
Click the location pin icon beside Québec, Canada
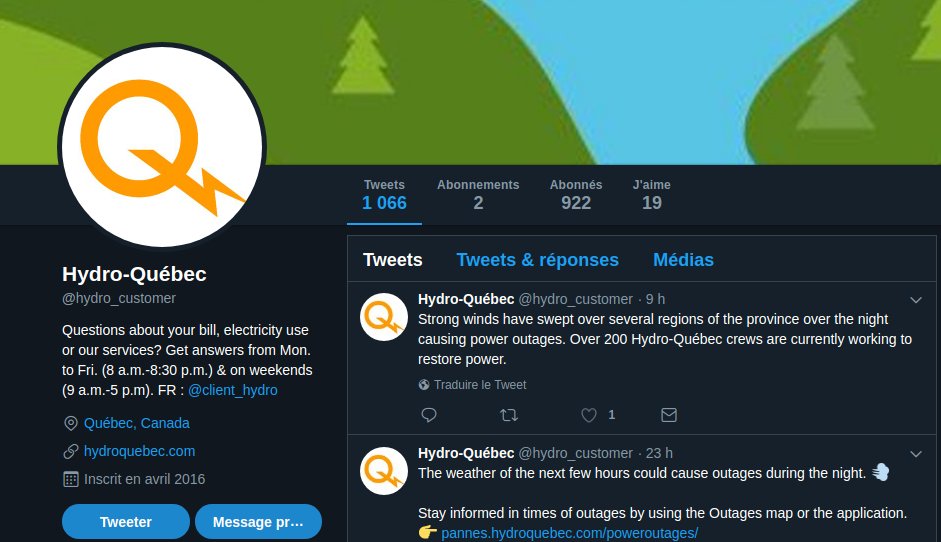tap(71, 423)
